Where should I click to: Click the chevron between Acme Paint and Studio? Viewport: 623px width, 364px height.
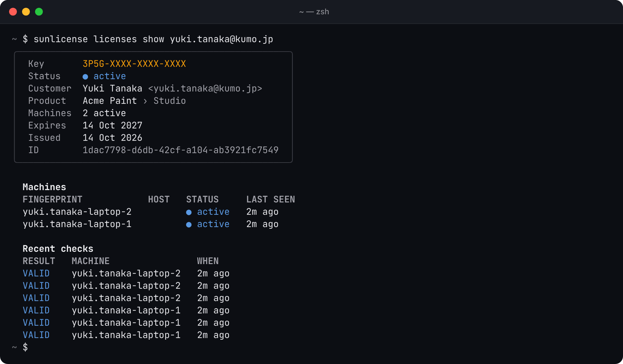pos(145,101)
